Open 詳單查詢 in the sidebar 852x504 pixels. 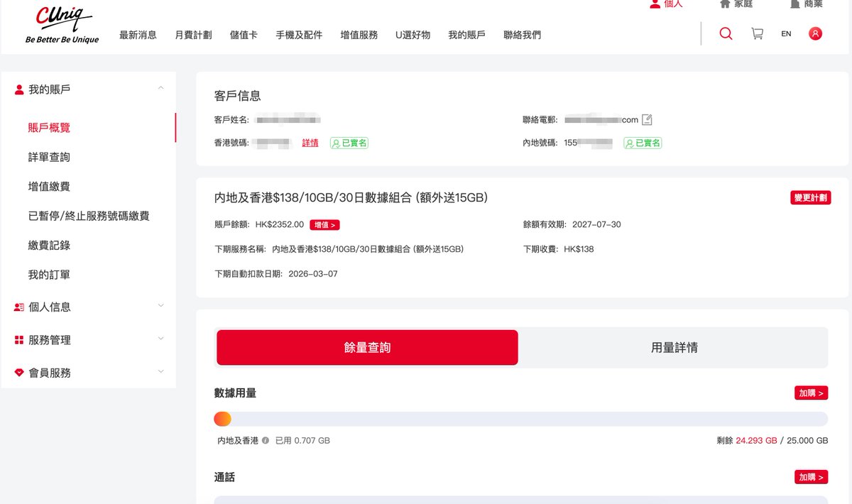click(49, 157)
